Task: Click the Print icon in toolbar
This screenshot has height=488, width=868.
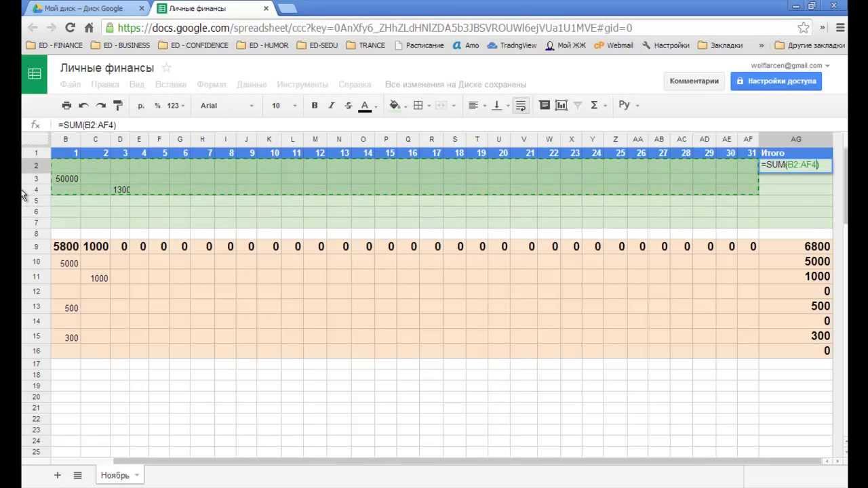Action: 66,105
